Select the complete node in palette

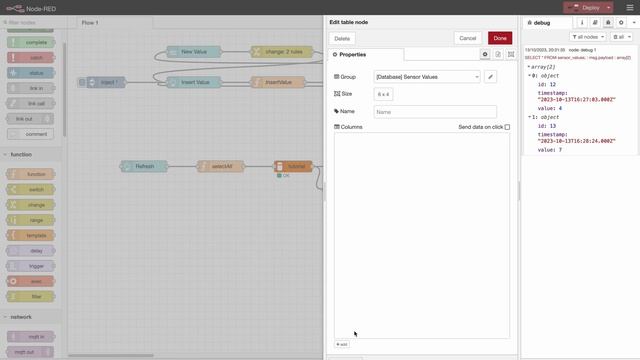(x=31, y=42)
